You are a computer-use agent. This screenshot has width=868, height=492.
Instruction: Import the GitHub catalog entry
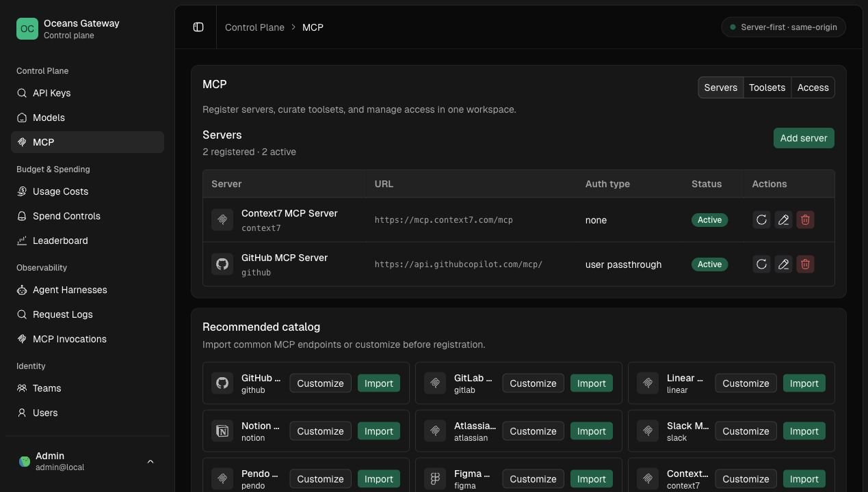point(378,383)
